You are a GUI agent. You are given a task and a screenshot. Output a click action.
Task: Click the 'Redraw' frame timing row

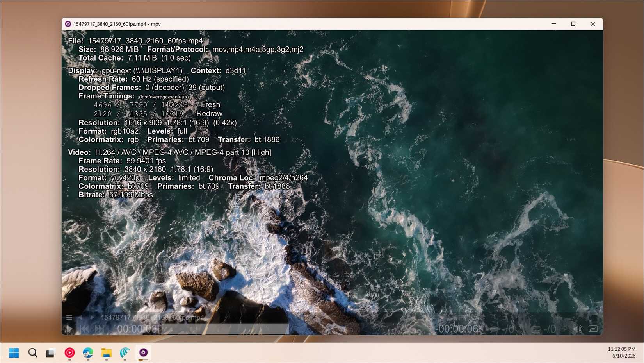pyautogui.click(x=158, y=114)
